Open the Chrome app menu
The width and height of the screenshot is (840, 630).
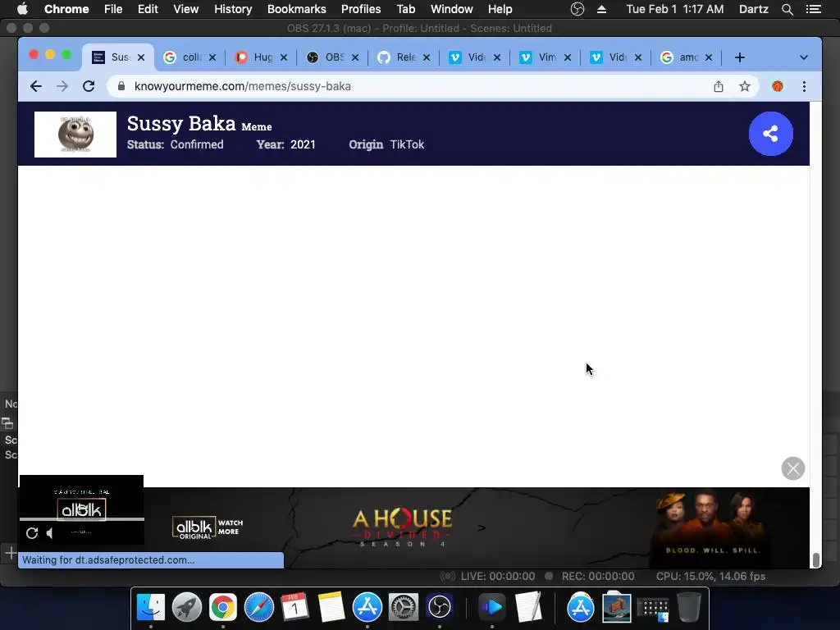coord(66,9)
